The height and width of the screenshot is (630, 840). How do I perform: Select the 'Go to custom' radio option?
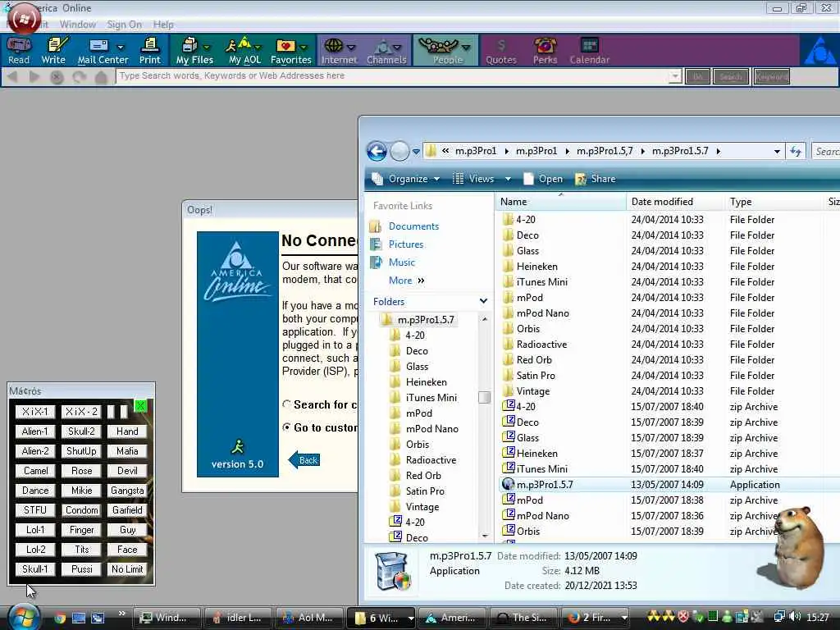(x=287, y=427)
